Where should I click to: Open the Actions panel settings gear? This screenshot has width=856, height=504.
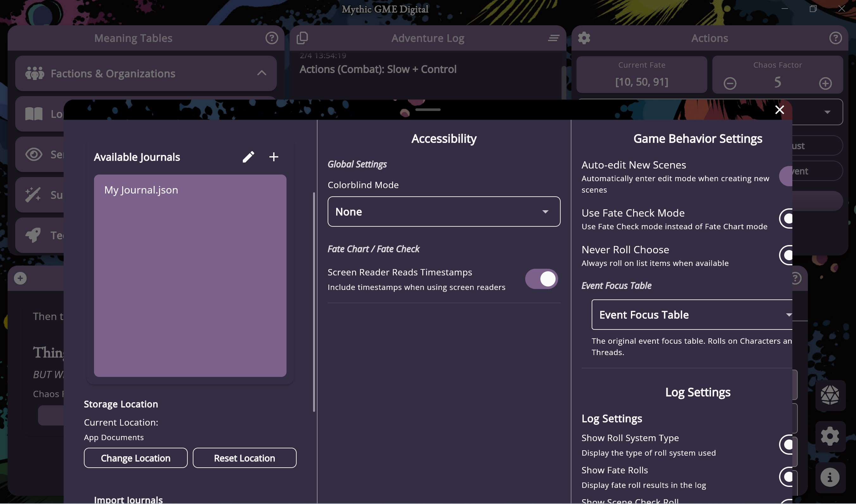pyautogui.click(x=584, y=38)
